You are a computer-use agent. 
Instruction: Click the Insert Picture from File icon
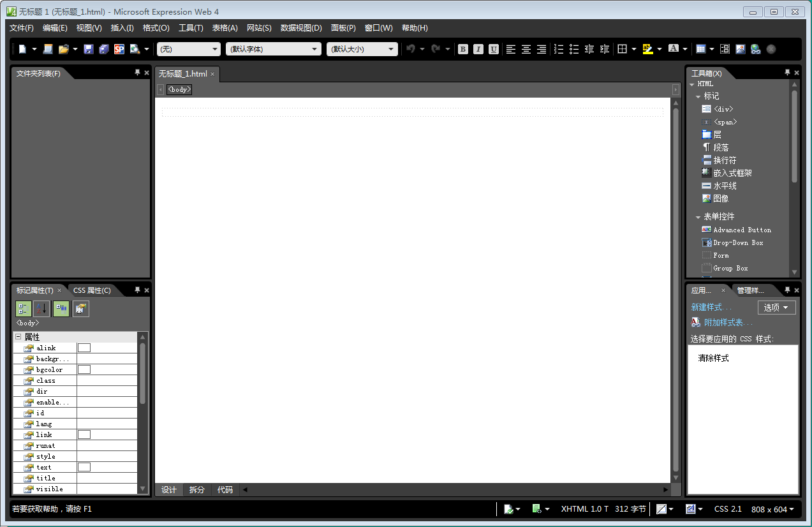pyautogui.click(x=741, y=49)
